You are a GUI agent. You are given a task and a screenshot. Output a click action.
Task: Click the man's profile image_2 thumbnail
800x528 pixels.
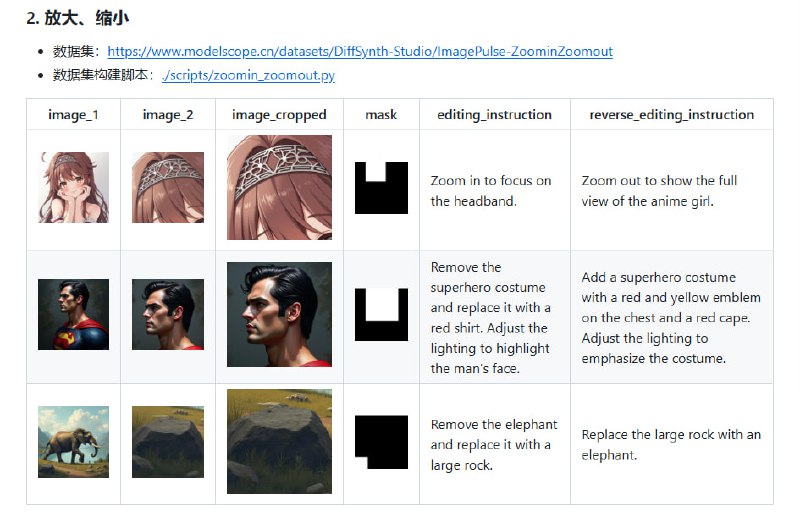pyautogui.click(x=168, y=314)
